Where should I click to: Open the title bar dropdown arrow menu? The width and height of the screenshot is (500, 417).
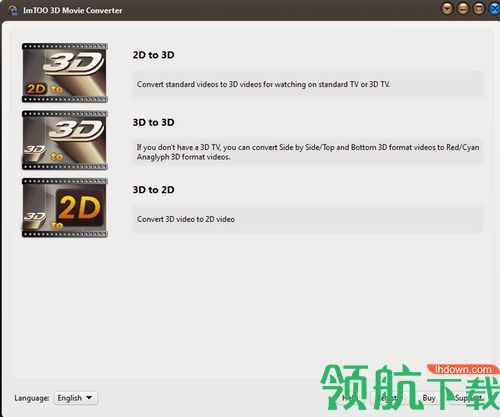point(447,9)
